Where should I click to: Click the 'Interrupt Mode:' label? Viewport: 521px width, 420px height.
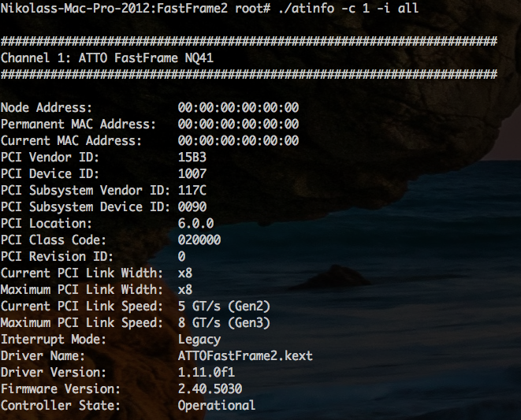click(x=54, y=340)
